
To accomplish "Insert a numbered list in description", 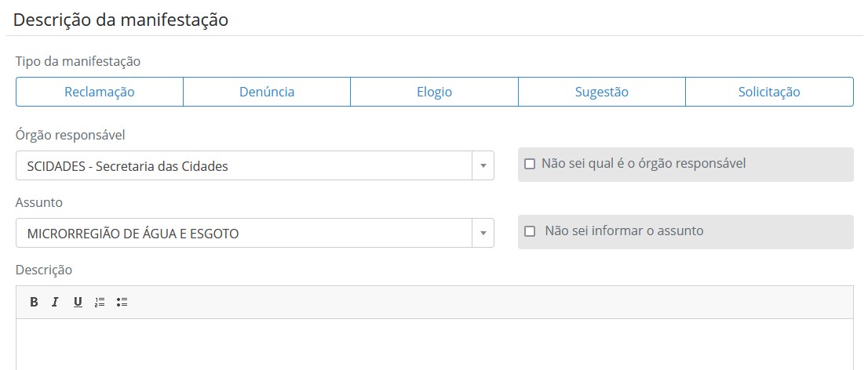I will point(100,302).
